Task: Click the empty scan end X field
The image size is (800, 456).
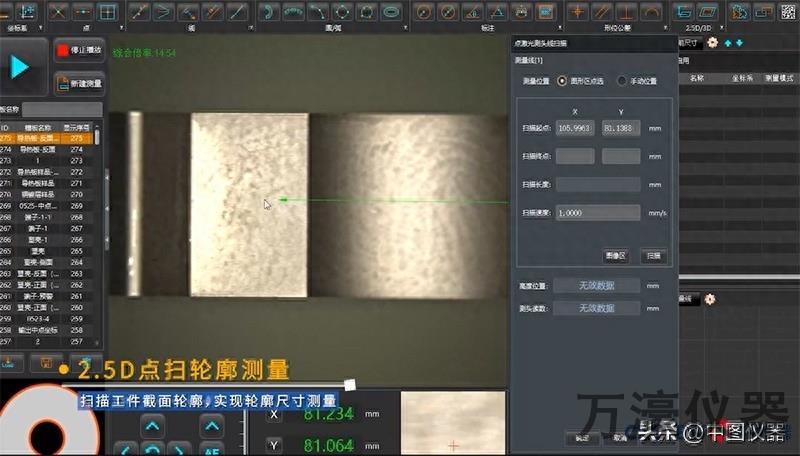Action: click(x=575, y=156)
